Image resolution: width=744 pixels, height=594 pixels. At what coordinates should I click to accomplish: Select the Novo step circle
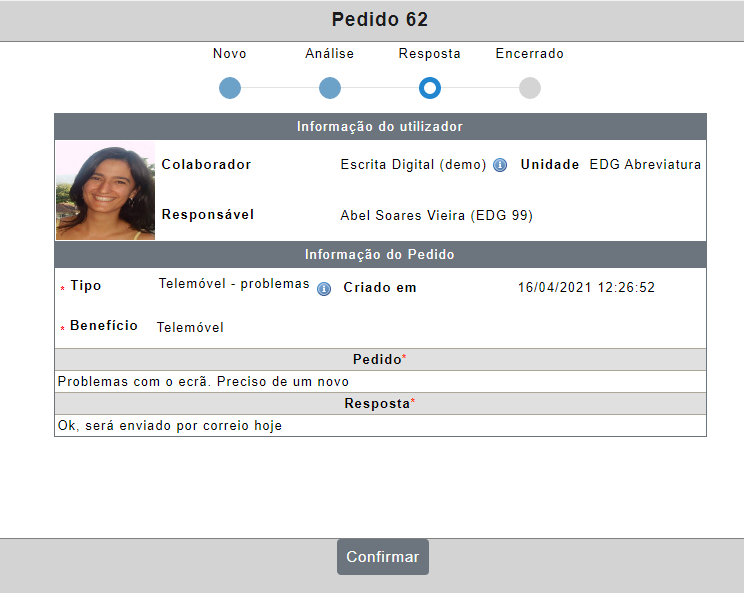pyautogui.click(x=230, y=88)
